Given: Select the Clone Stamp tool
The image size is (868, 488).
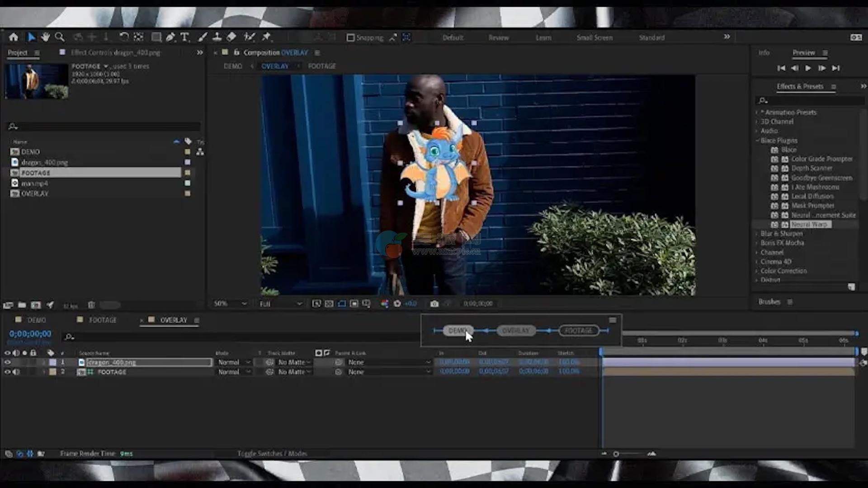Looking at the screenshot, I should coord(217,37).
